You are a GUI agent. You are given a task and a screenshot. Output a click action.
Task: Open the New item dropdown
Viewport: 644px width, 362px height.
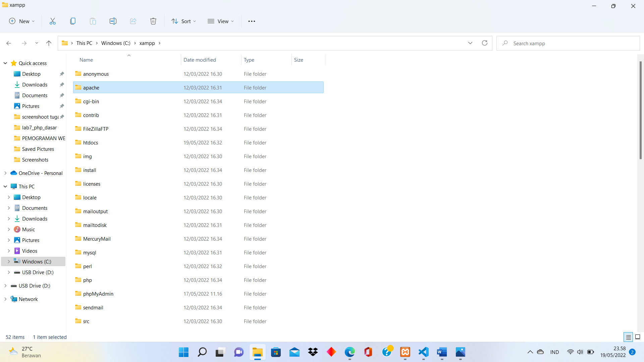coord(22,21)
